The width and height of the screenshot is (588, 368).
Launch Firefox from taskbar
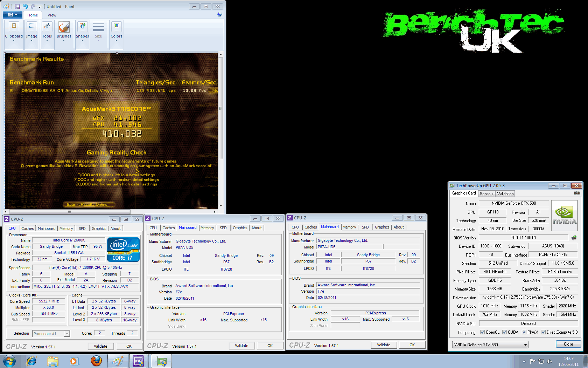click(x=96, y=361)
